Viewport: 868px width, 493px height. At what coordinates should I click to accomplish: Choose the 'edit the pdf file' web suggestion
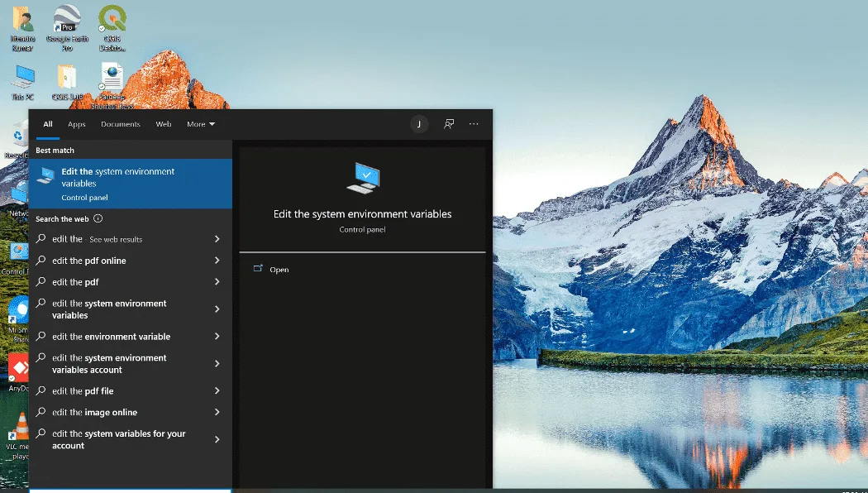131,391
